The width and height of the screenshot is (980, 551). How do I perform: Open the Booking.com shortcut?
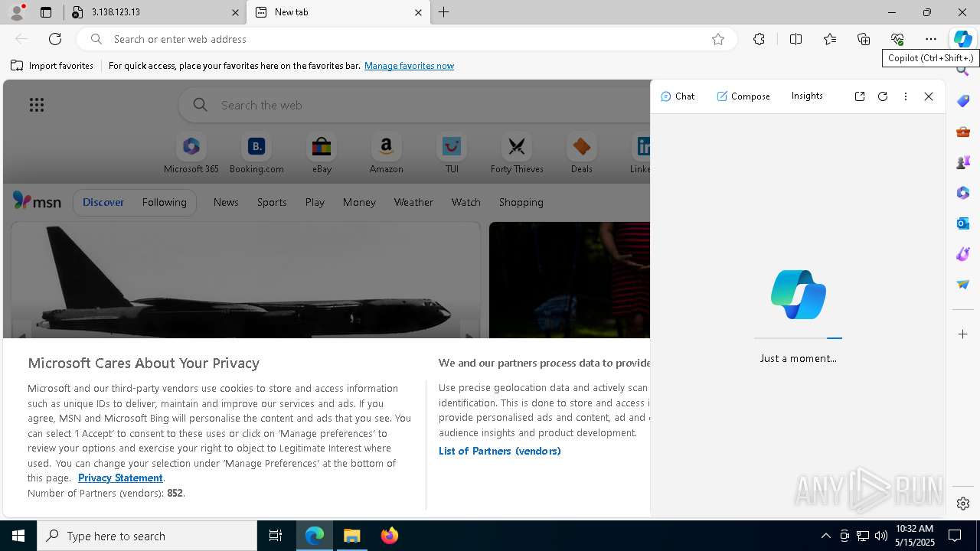256,154
